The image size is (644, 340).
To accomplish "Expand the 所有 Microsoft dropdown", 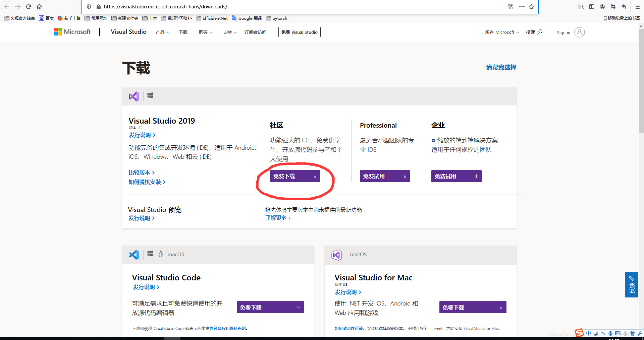I will coord(502,32).
